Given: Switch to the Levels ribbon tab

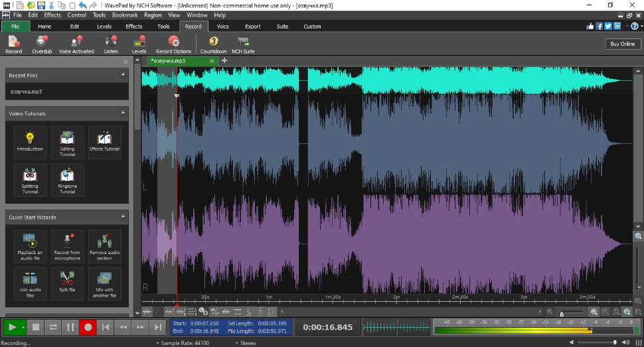Looking at the screenshot, I should pos(104,27).
